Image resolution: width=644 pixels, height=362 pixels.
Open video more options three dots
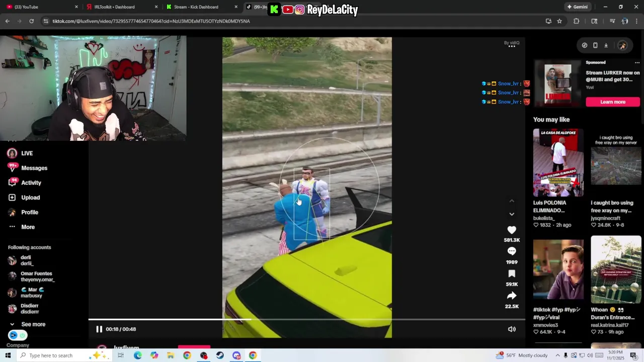tap(512, 46)
